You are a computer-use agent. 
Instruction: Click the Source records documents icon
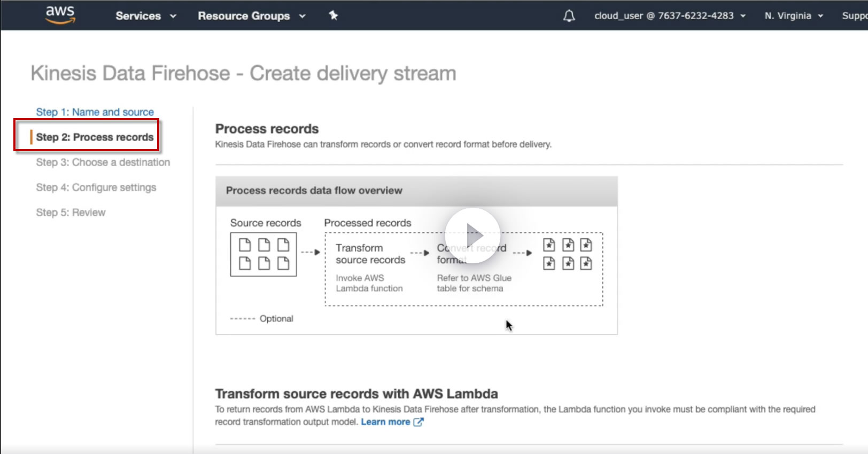(x=263, y=254)
